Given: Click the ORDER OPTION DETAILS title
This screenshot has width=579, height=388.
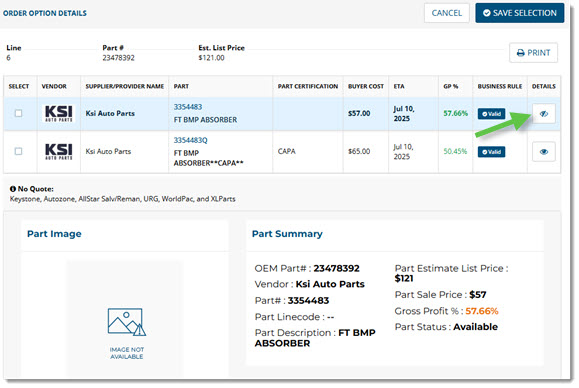Looking at the screenshot, I should click(45, 13).
